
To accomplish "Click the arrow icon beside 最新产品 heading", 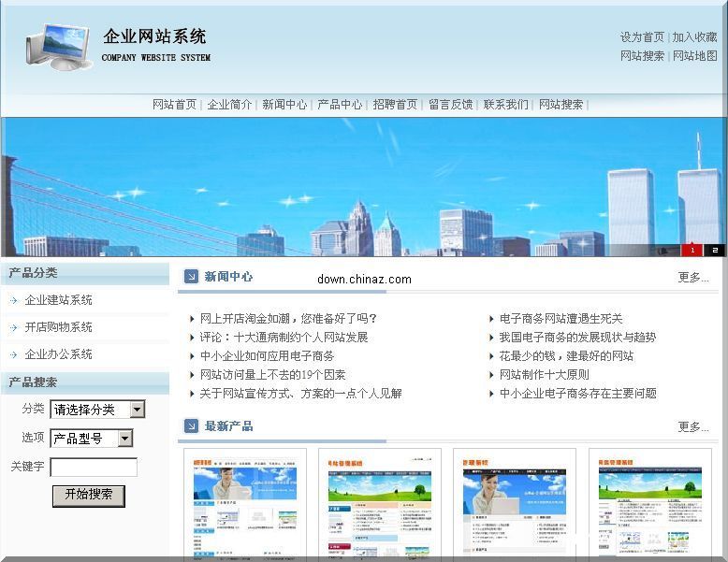I will click(191, 426).
